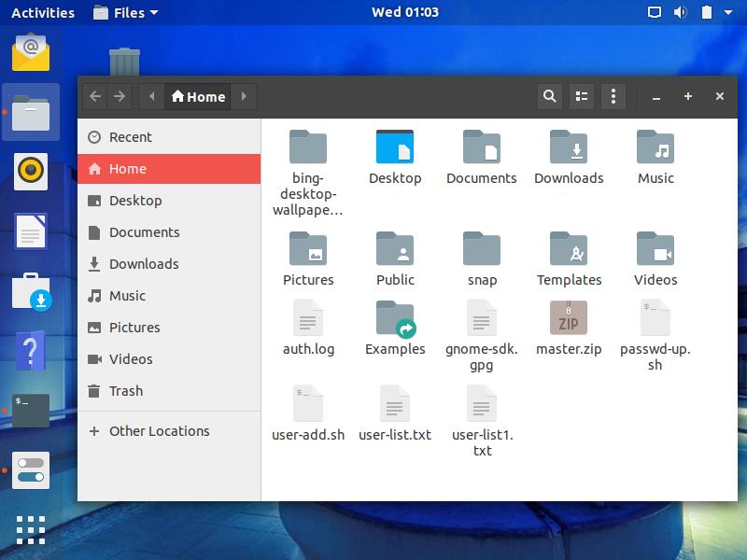Maximize the Files window
The height and width of the screenshot is (560, 747).
pos(688,97)
